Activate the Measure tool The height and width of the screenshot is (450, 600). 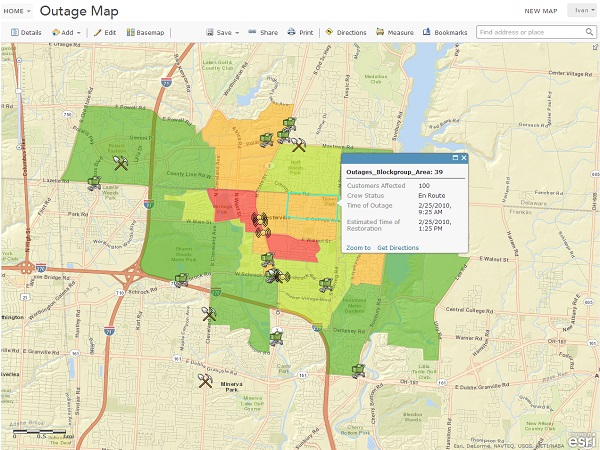tap(395, 33)
